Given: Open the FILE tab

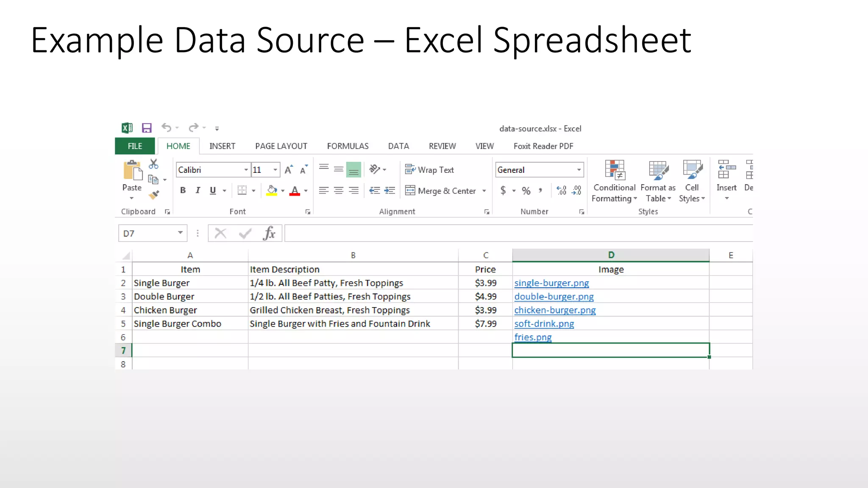Looking at the screenshot, I should pos(135,146).
